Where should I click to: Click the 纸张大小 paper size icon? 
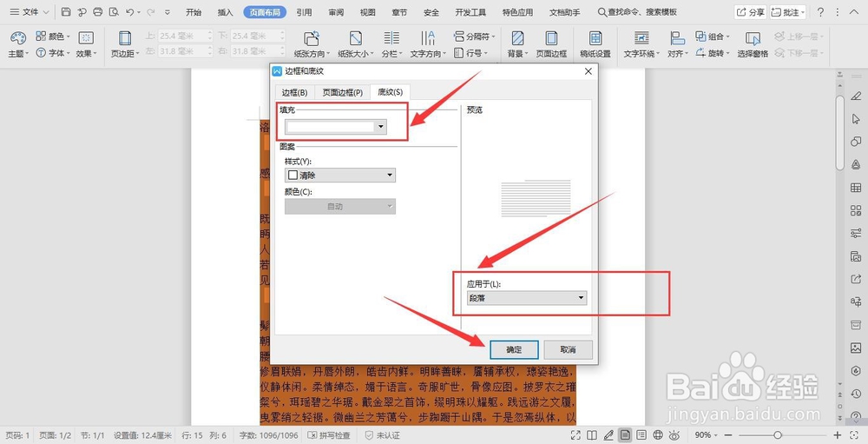355,37
